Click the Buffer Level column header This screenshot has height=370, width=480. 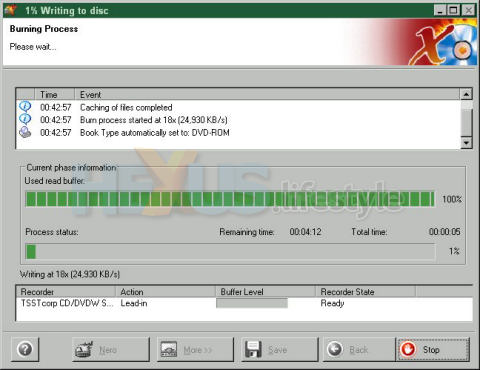pyautogui.click(x=265, y=292)
